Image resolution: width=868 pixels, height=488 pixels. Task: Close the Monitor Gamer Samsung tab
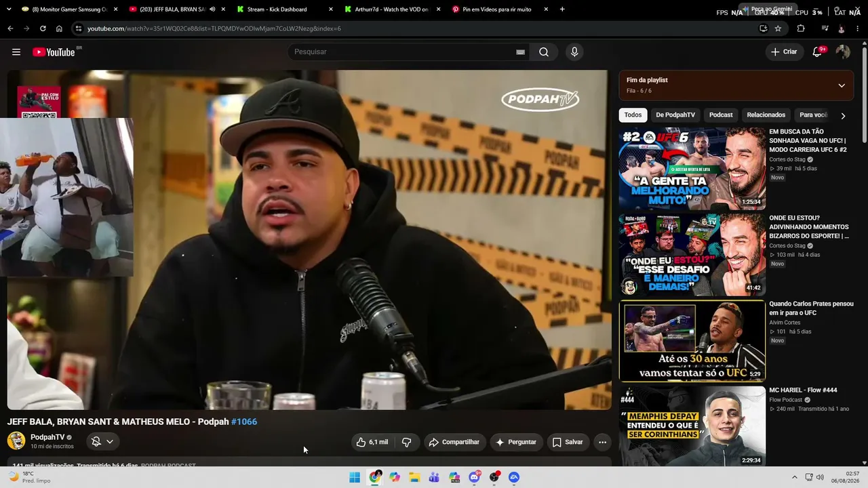115,9
